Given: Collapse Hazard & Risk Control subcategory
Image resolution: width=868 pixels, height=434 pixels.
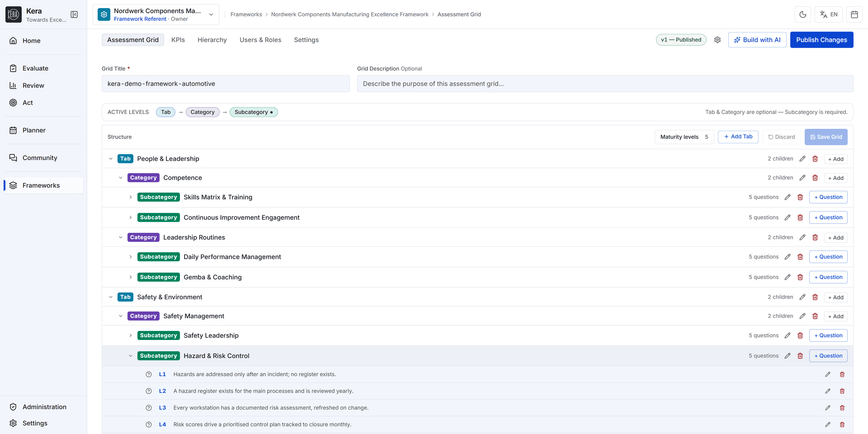Looking at the screenshot, I should click(131, 356).
